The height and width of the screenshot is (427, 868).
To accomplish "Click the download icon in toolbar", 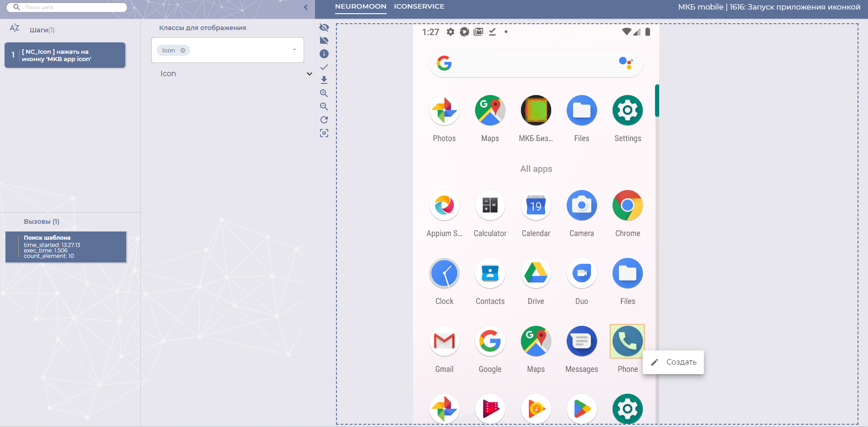I will click(x=324, y=80).
